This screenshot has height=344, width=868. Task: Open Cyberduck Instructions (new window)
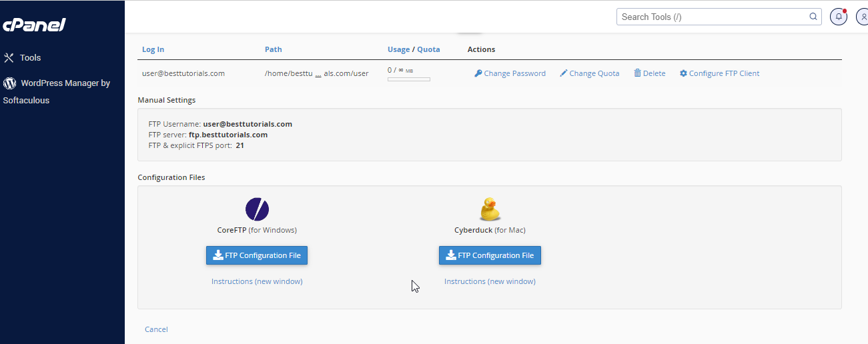(x=490, y=281)
